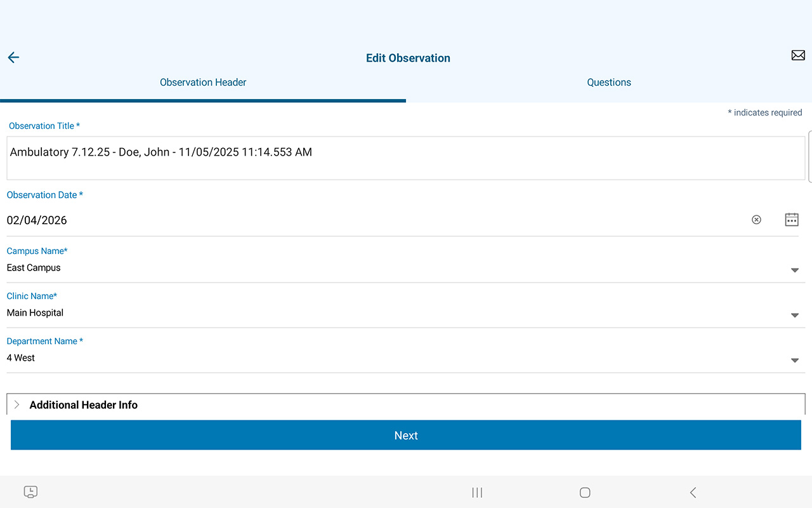Screen dimensions: 812x508
Task: Edit the Observation Title text field
Action: click(406, 158)
